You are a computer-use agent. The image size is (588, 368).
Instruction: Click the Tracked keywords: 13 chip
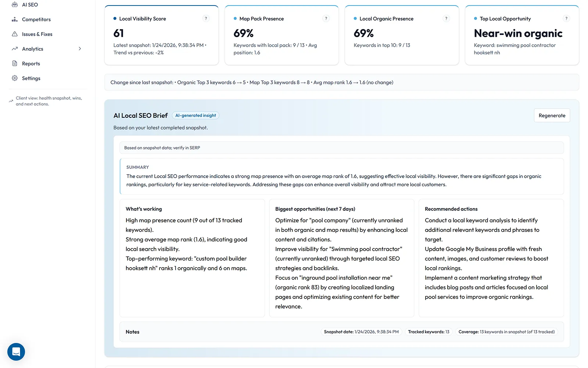point(429,332)
